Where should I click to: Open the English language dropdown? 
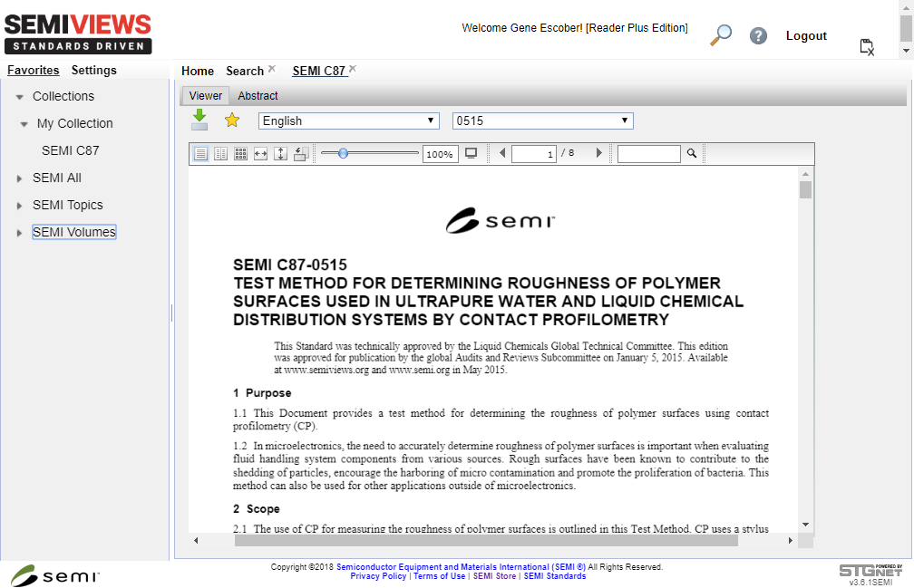(x=348, y=120)
